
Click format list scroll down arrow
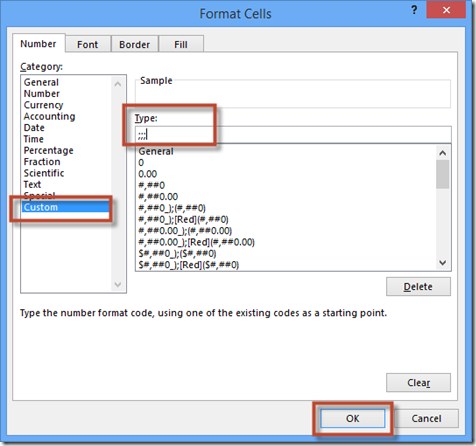[442, 263]
